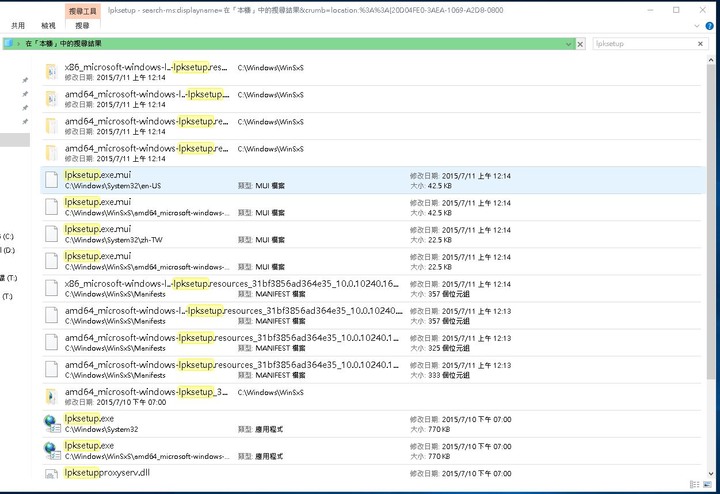
Task: Open the address bar history dropdown
Action: pyautogui.click(x=568, y=44)
